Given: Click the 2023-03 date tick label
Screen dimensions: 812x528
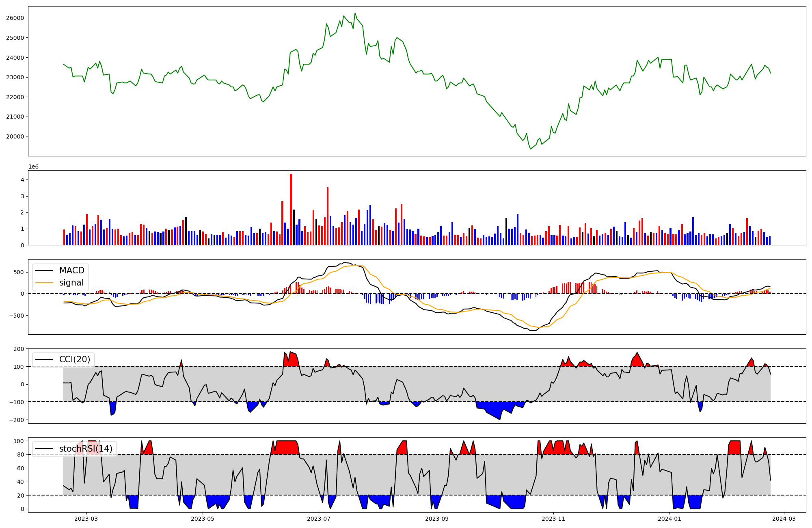Looking at the screenshot, I should [86, 519].
